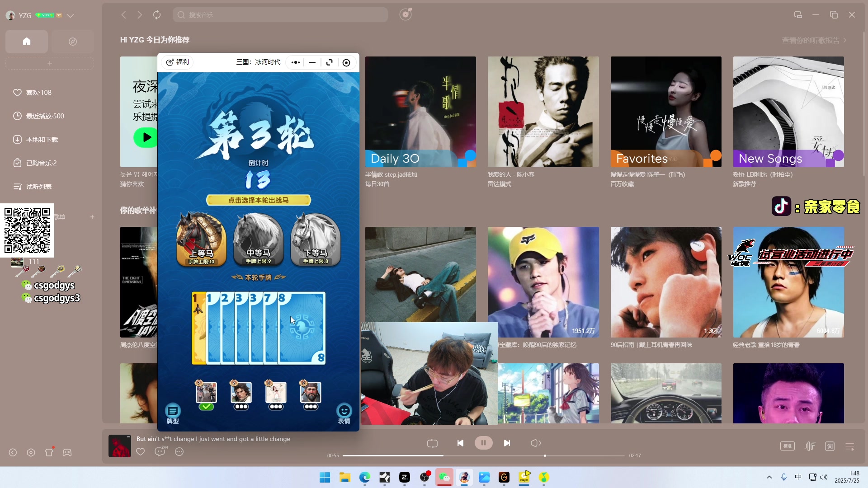The image size is (868, 488).
Task: Open the liked songs list 喜欢·108
Action: (33, 93)
